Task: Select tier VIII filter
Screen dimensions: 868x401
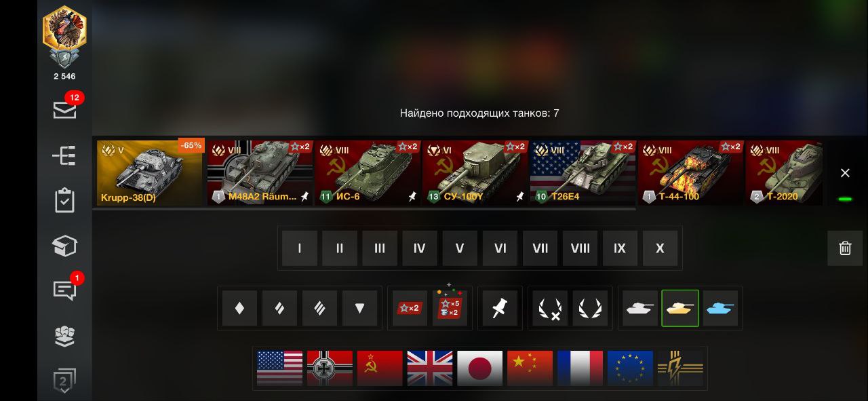Action: [580, 248]
